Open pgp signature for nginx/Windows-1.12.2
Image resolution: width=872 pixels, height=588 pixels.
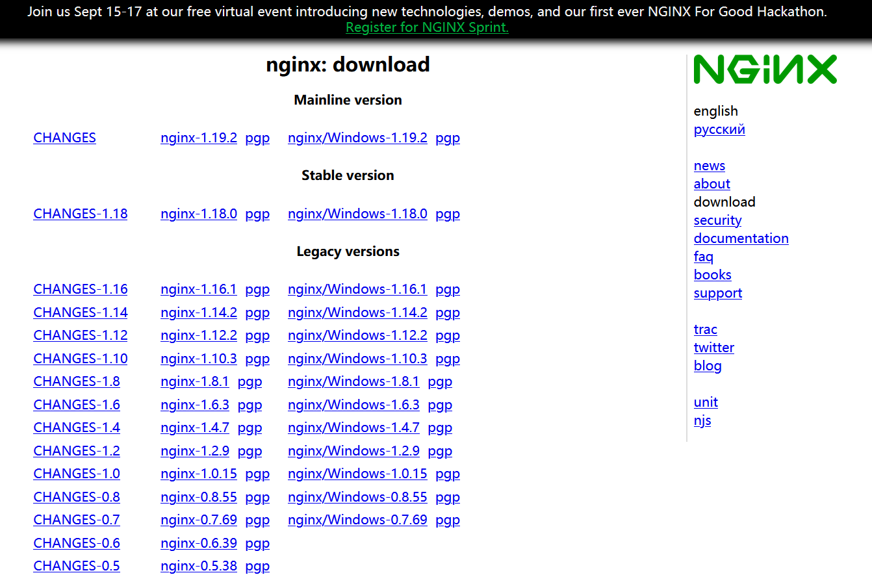pos(448,336)
